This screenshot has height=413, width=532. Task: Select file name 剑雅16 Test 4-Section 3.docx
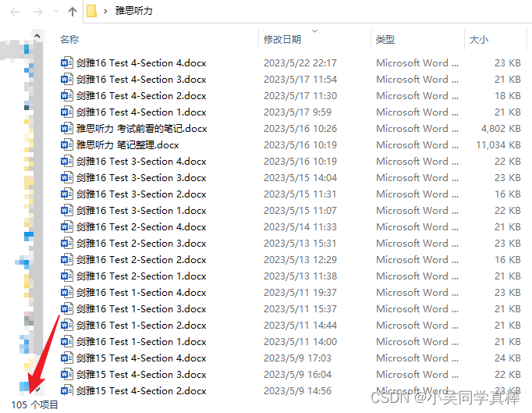[141, 79]
